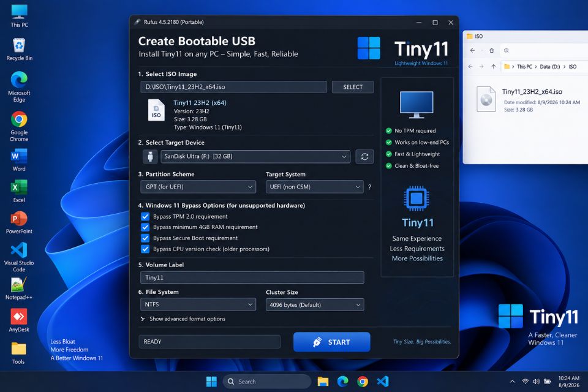588x392 pixels.
Task: Select the ISO tab in Explorer window
Action: [x=475, y=36]
